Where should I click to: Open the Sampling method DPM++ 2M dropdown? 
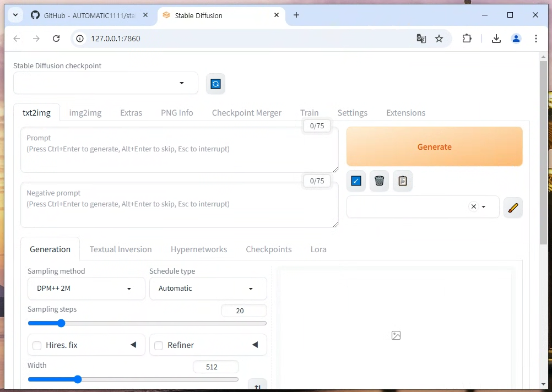point(86,288)
